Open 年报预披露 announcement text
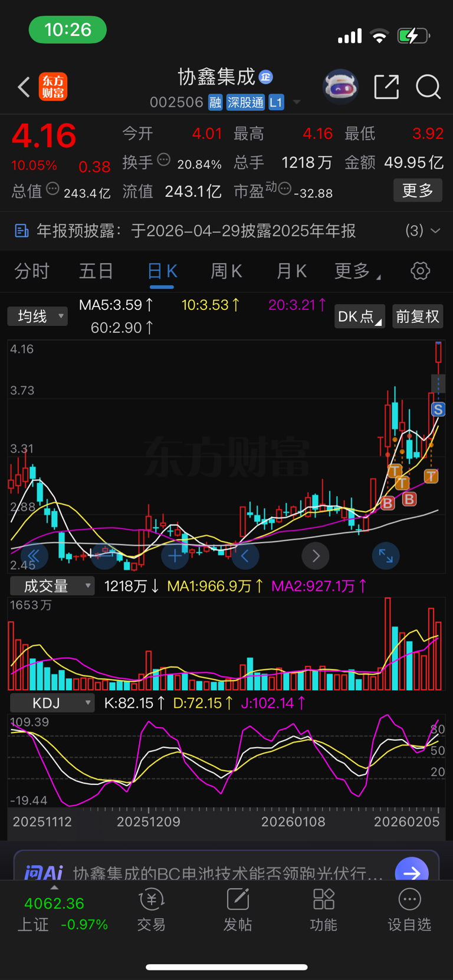 pos(196,230)
